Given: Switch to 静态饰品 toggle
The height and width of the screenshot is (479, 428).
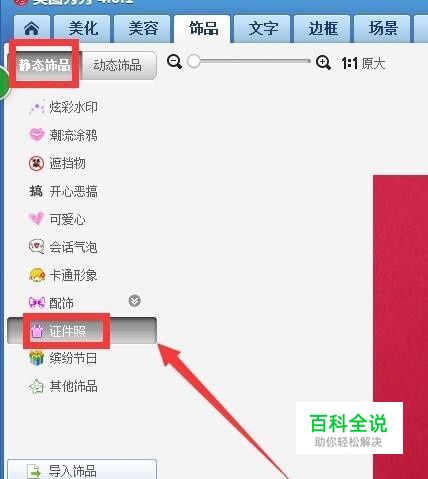Looking at the screenshot, I should tap(44, 65).
